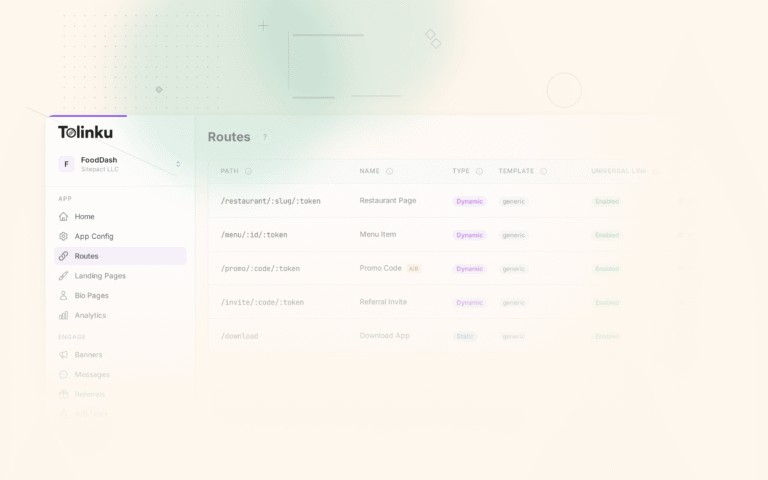Click the Promo Code name cell
The height and width of the screenshot is (480, 768).
[381, 268]
